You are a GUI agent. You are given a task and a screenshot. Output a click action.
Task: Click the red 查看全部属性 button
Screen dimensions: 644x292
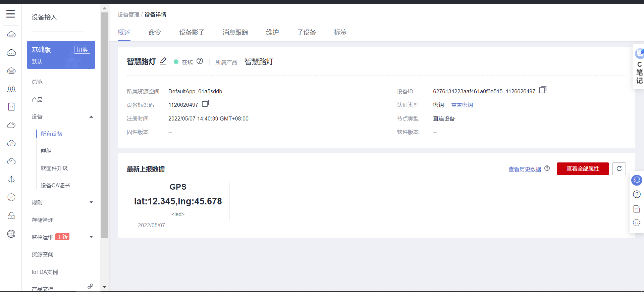tap(583, 169)
